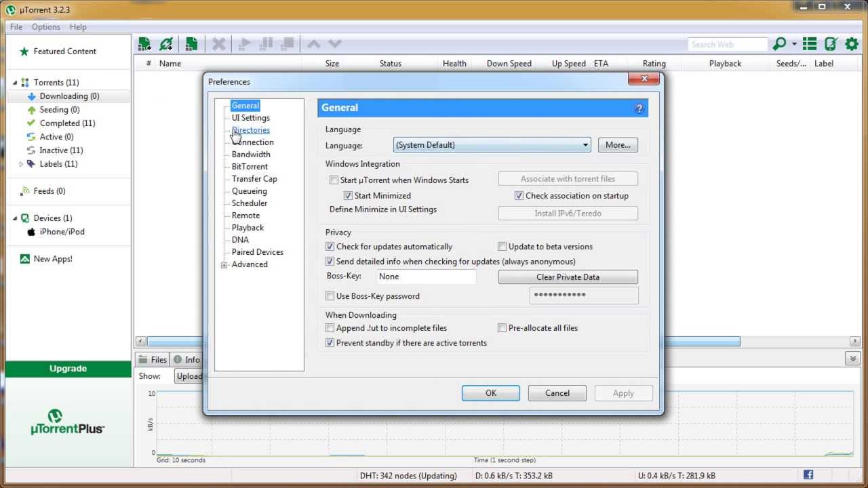The height and width of the screenshot is (488, 868).
Task: Click the Remote toolbar icon
Action: coord(831,44)
